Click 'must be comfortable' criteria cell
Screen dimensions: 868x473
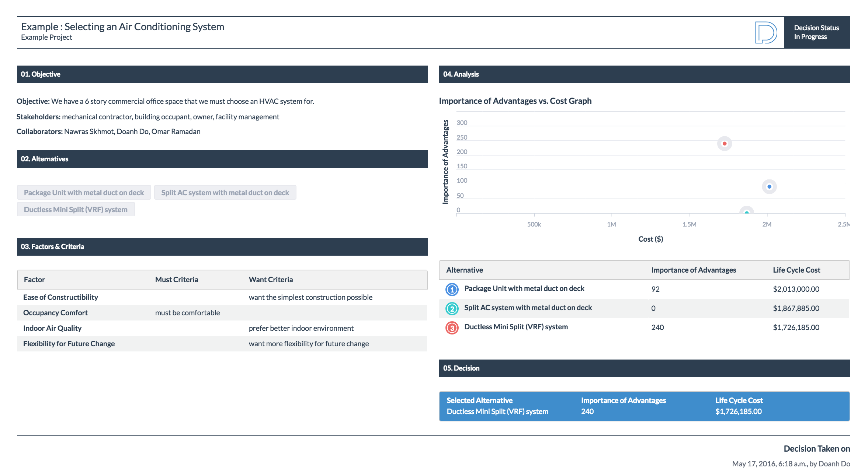(x=187, y=313)
